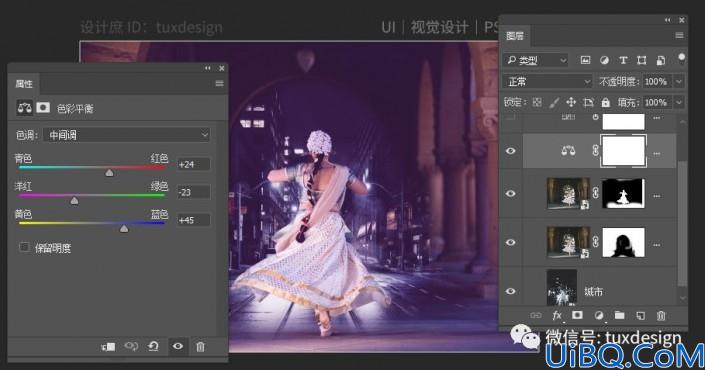Enable 保留明度 preserve luminosity checkbox
This screenshot has height=370, width=705.
[24, 247]
